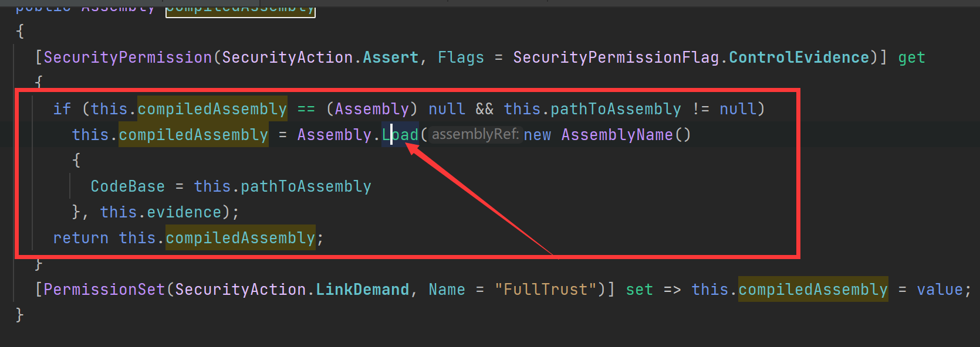Place cursor on AssemblyName constructor
Viewport: 980px width, 347px height.
tap(617, 135)
